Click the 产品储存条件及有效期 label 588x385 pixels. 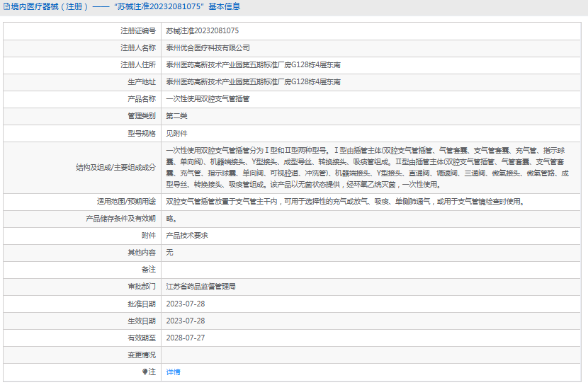(120, 219)
